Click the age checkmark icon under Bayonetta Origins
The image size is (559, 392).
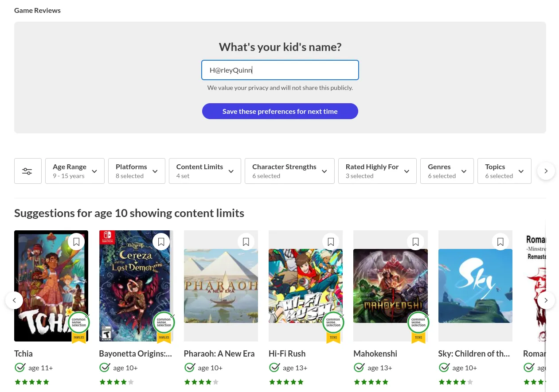tap(105, 367)
